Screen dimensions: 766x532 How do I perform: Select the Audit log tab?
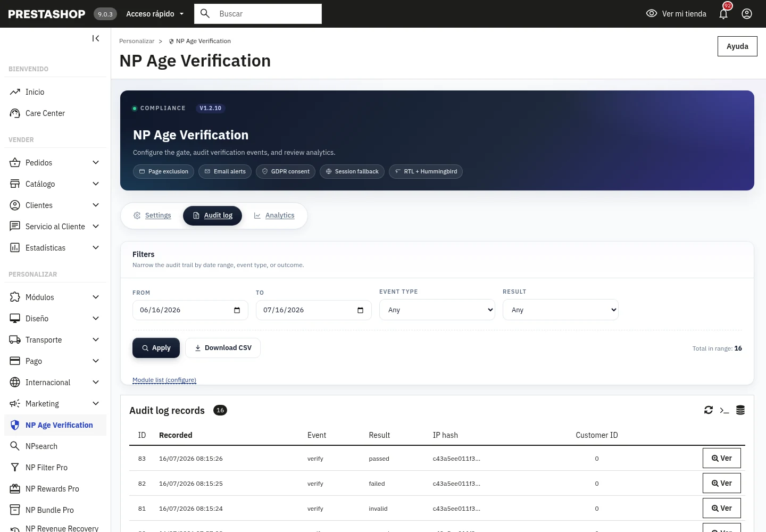212,215
